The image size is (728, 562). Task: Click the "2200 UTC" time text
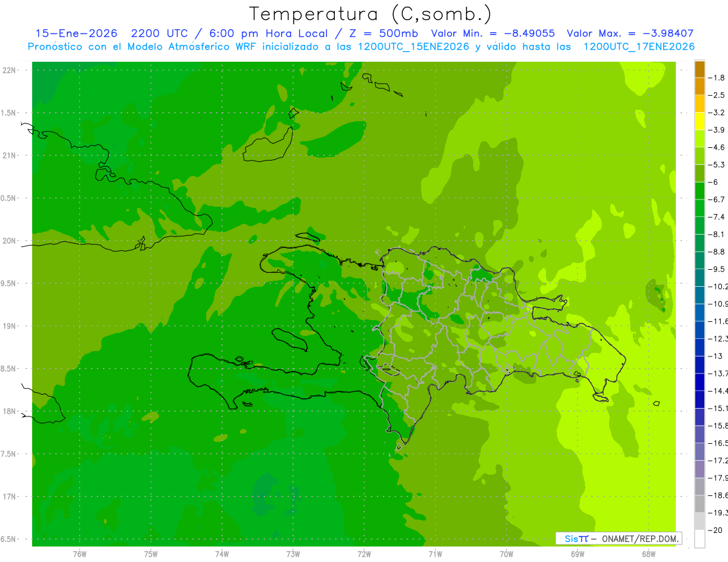(x=160, y=34)
